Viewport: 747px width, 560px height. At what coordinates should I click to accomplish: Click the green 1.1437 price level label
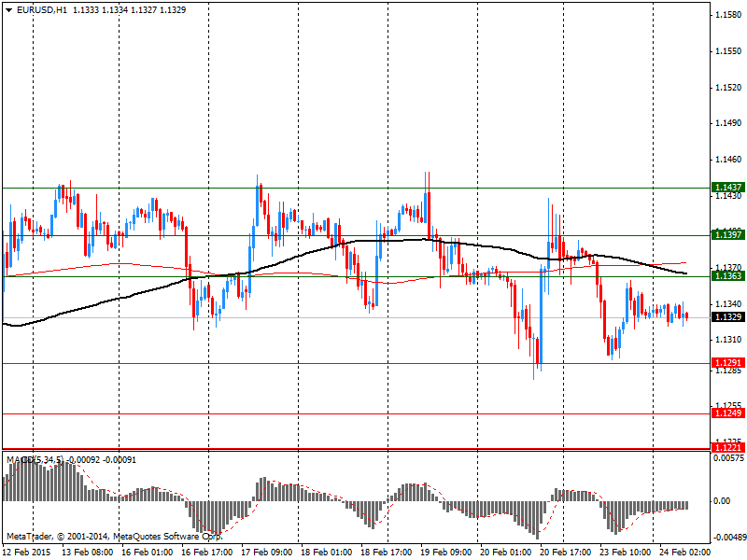click(728, 188)
